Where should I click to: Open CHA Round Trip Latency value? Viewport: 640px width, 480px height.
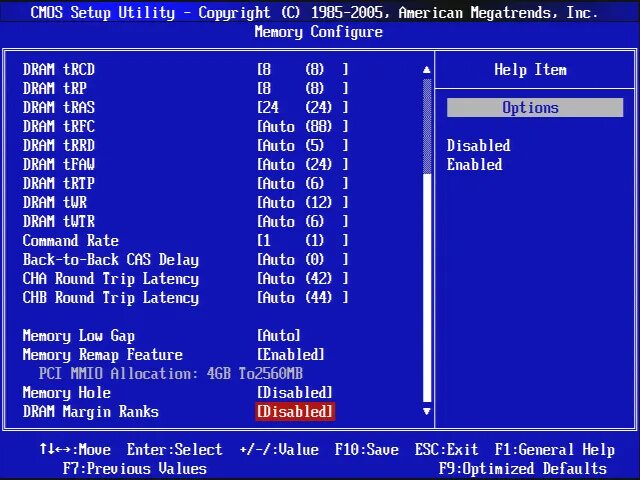pos(302,278)
